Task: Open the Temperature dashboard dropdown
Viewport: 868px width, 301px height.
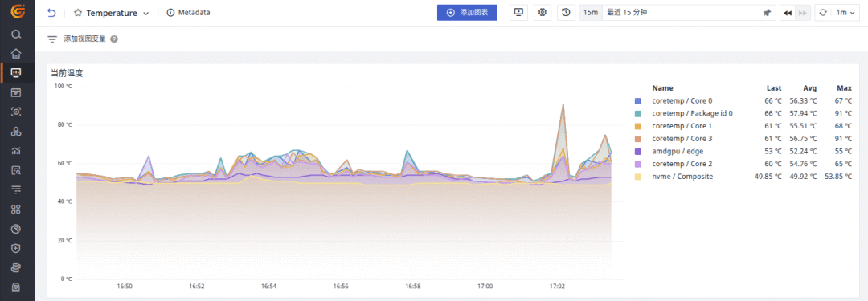Action: tap(145, 14)
